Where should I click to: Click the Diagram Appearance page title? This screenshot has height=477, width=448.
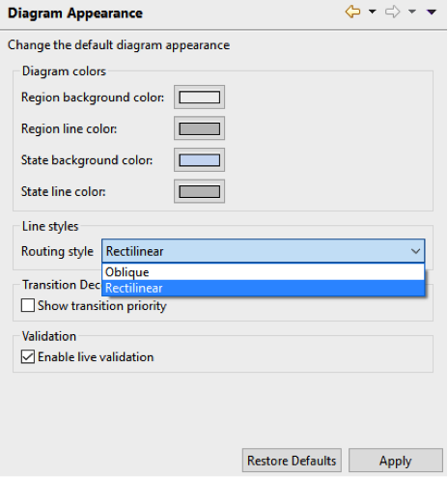[x=75, y=14]
